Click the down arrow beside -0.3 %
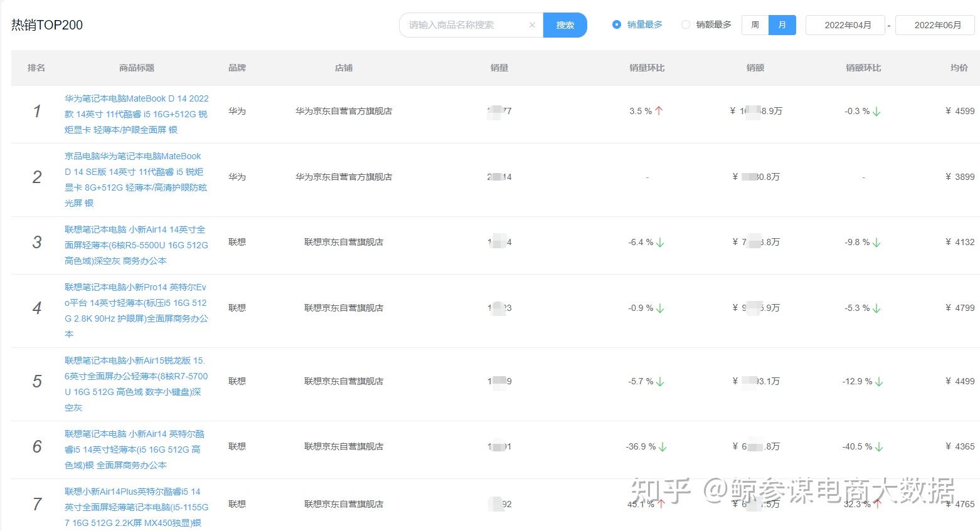980x531 pixels. [x=876, y=112]
